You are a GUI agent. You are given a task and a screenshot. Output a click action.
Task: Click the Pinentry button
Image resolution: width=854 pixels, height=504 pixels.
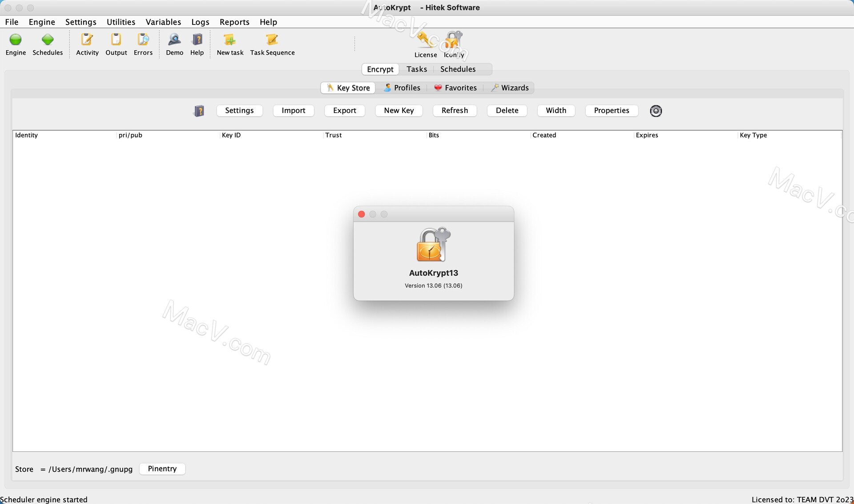162,469
